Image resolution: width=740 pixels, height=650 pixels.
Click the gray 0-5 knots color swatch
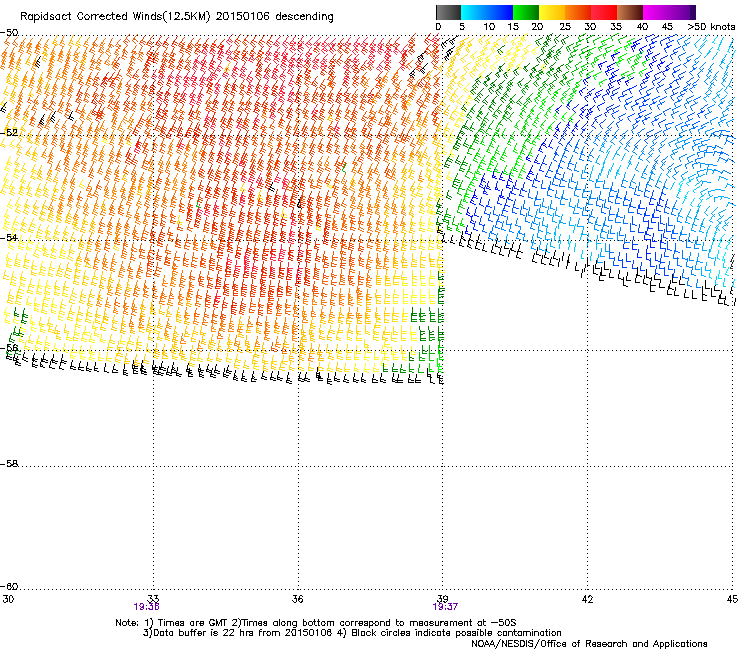click(x=448, y=12)
